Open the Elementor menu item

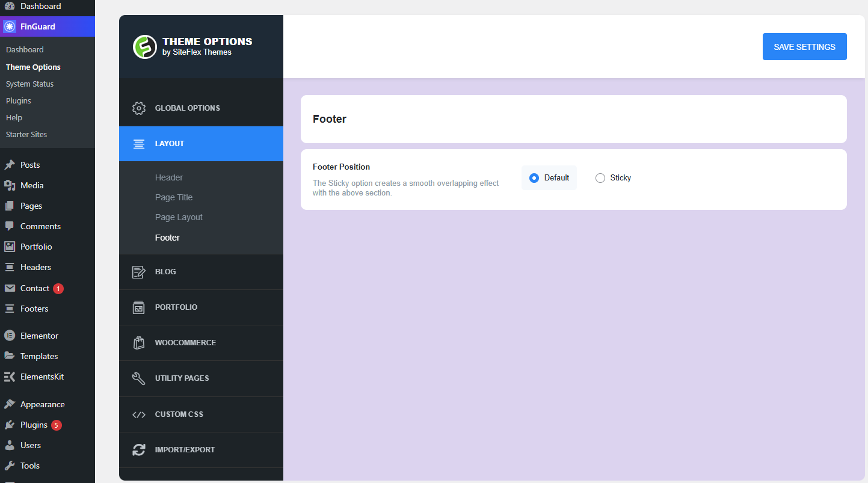click(39, 336)
